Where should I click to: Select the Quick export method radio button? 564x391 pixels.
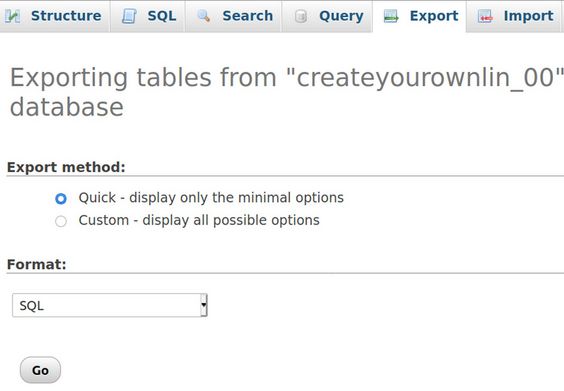(61, 199)
